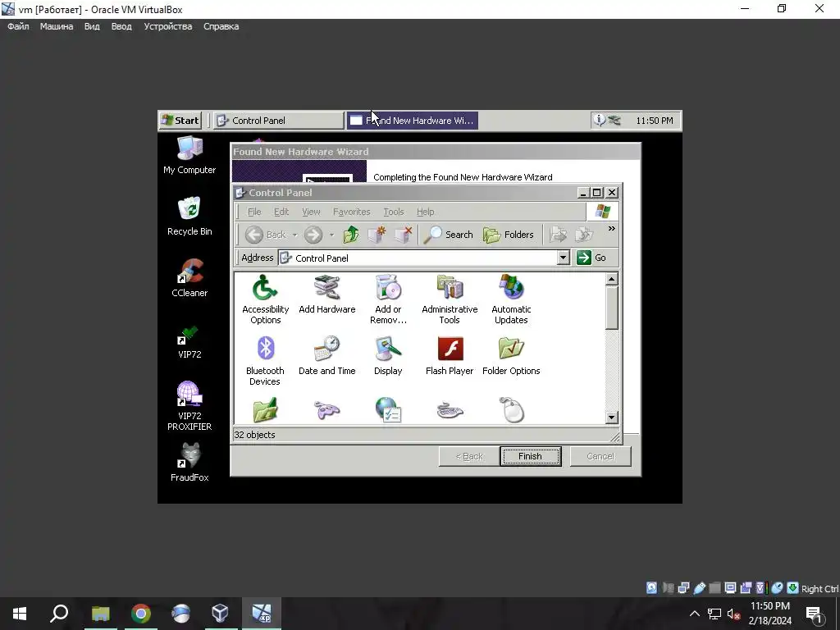The height and width of the screenshot is (630, 840).
Task: Open VirtualBox Ввод menu
Action: pyautogui.click(x=121, y=26)
